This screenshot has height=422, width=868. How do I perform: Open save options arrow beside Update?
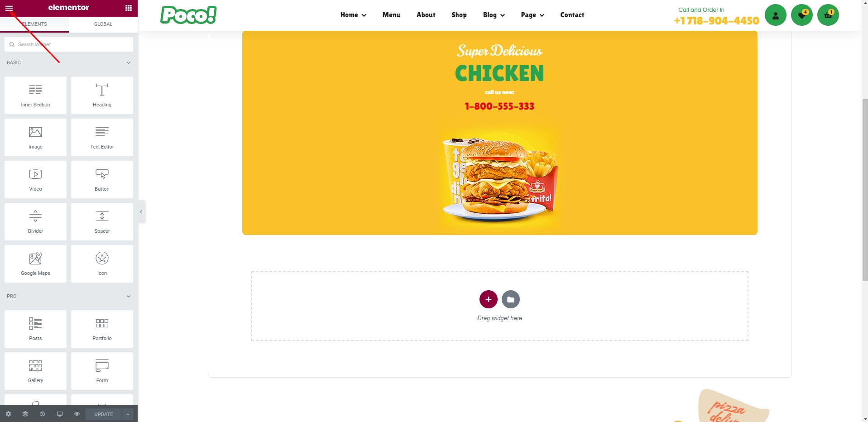[128, 414]
